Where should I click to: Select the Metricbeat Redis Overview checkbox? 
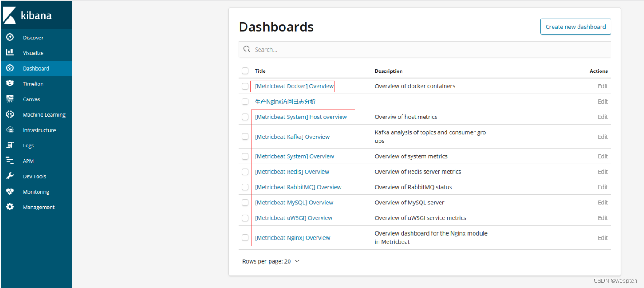[x=245, y=172]
